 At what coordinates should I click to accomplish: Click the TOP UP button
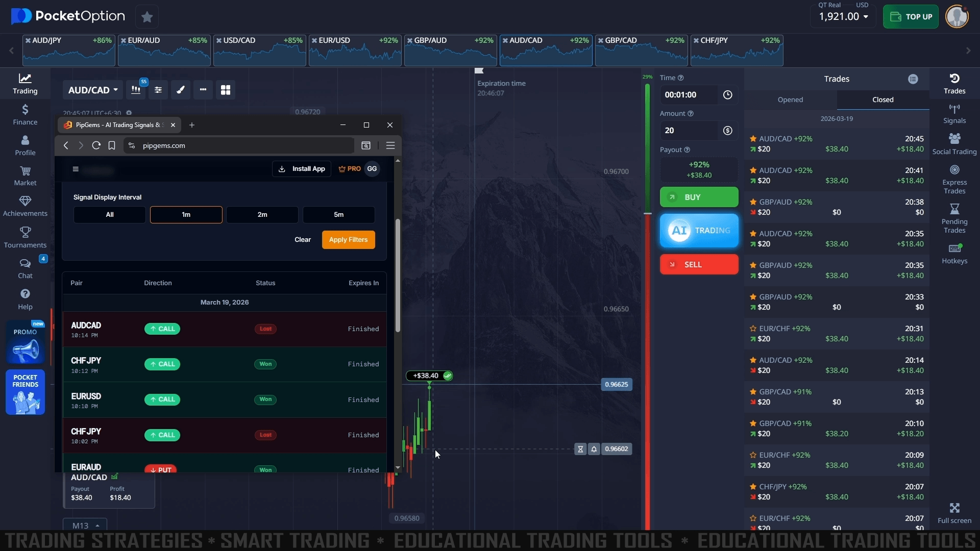tap(911, 16)
